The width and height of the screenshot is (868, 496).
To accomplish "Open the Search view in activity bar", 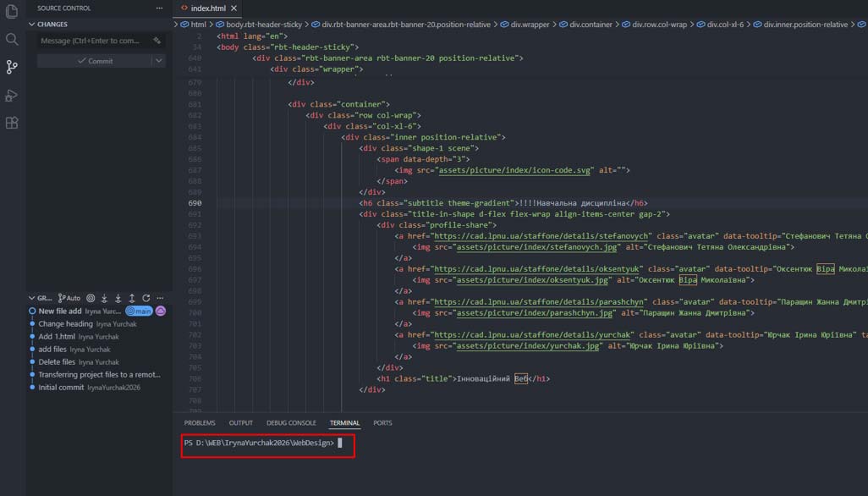I will [12, 39].
